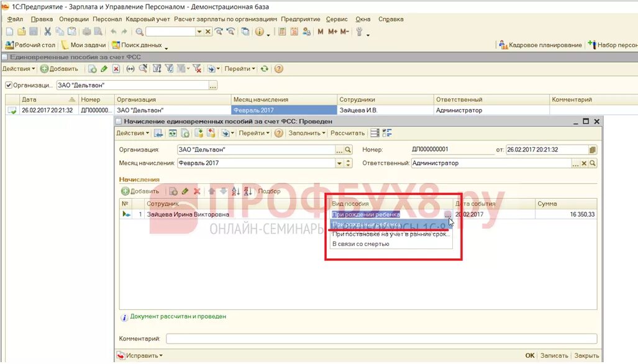Viewport: 638px width, 364px height.
Task: Click the ellipsis button beside Организация filter
Action: [x=213, y=85]
